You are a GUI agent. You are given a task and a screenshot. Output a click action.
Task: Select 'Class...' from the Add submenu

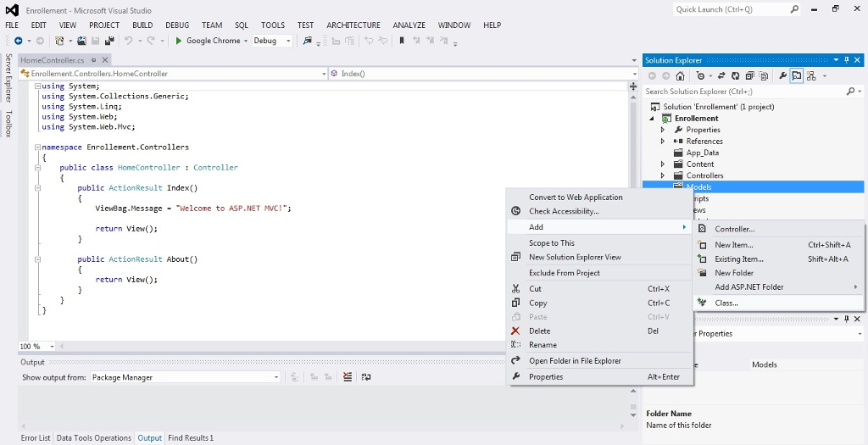(726, 303)
